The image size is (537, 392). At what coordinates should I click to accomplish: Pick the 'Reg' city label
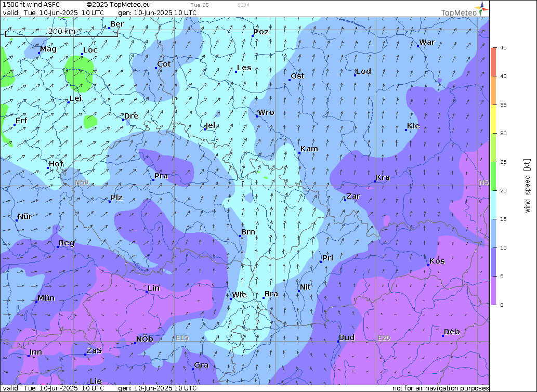(x=67, y=243)
